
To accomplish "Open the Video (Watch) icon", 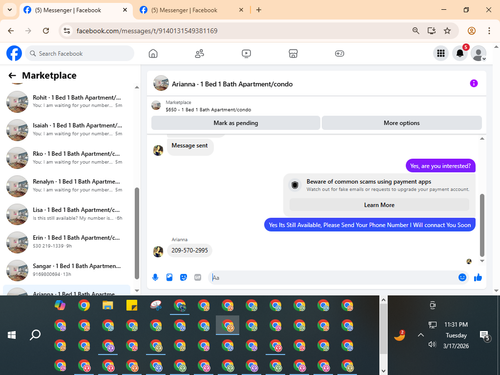I will [246, 53].
